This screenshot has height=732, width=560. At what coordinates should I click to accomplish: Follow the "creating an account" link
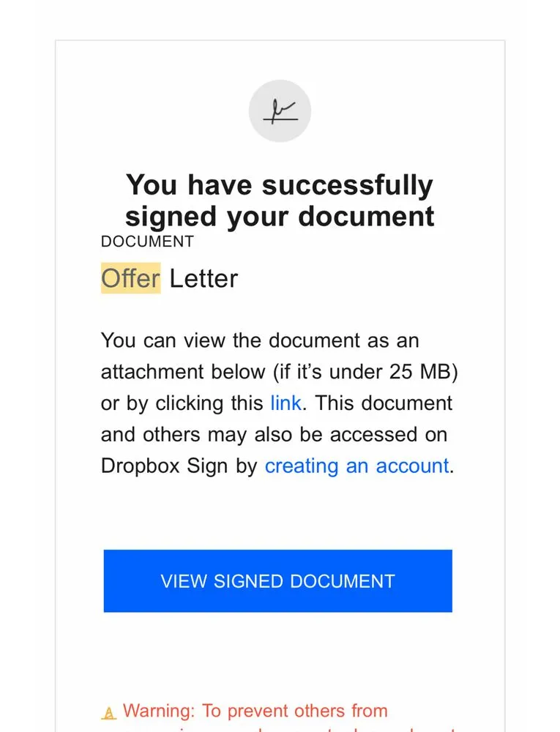pos(356,466)
